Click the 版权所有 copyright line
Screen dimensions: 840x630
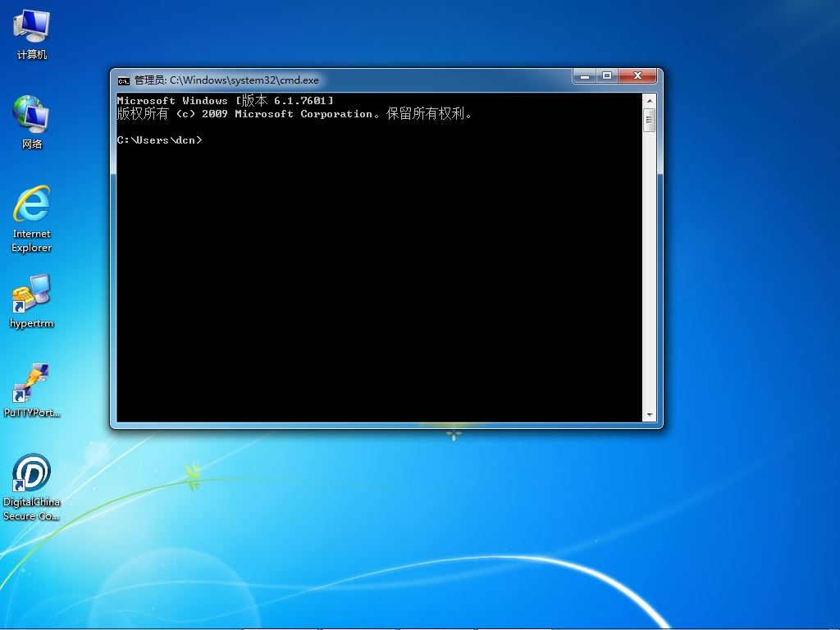294,113
